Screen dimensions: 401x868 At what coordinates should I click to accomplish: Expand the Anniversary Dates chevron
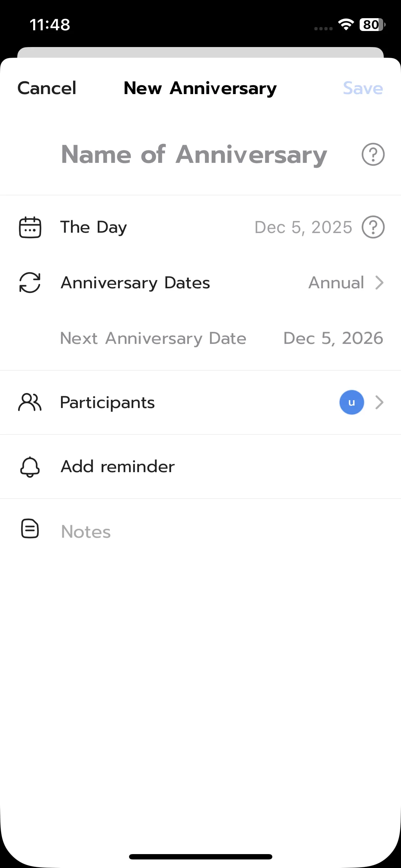(x=379, y=283)
